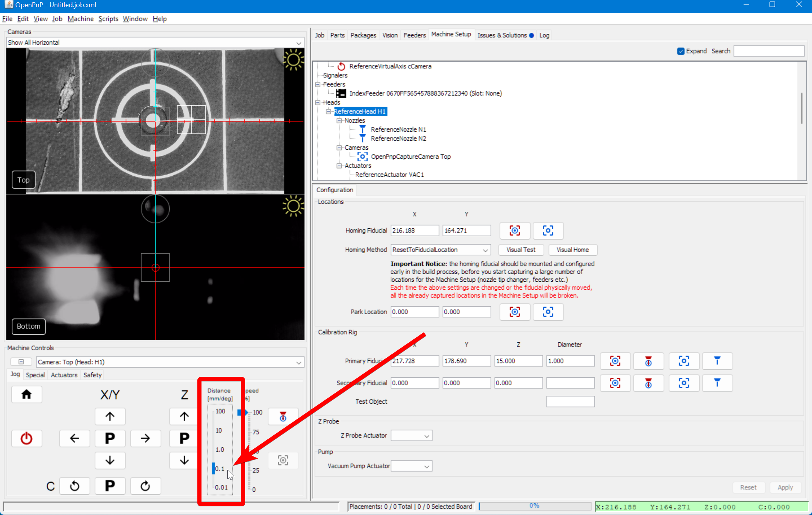Open camera settings icon in the jog panel
Screen dimensions: 812x515
[x=283, y=460]
